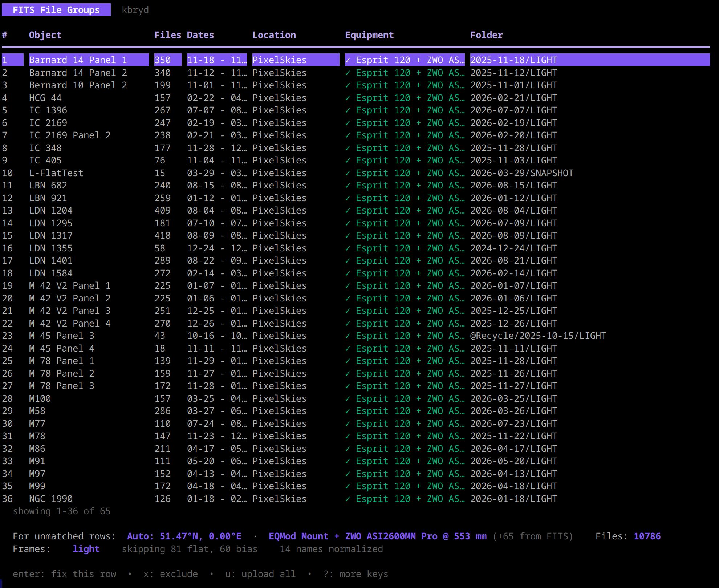Screen dimensions: 719x588
Task: Click file count 409 for LDN 1204
Action: 162,210
